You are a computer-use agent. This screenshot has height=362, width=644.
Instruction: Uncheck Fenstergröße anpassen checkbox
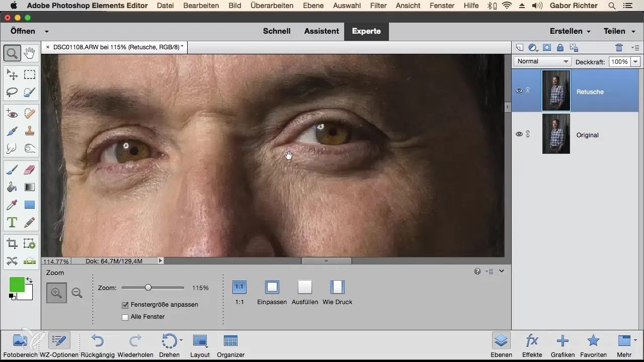tap(125, 305)
